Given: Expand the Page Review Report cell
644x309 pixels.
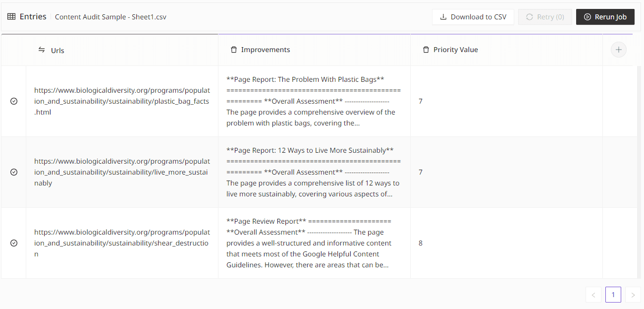Looking at the screenshot, I should click(x=314, y=243).
